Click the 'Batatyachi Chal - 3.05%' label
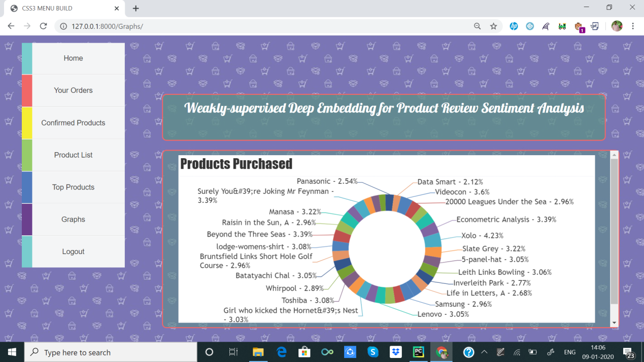Viewport: 644px width, 362px height. coord(276,276)
